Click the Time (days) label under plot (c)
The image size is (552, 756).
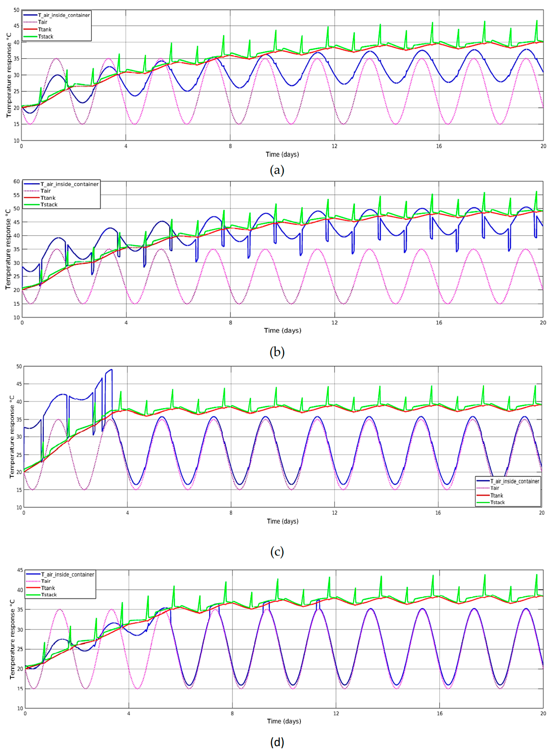[282, 521]
